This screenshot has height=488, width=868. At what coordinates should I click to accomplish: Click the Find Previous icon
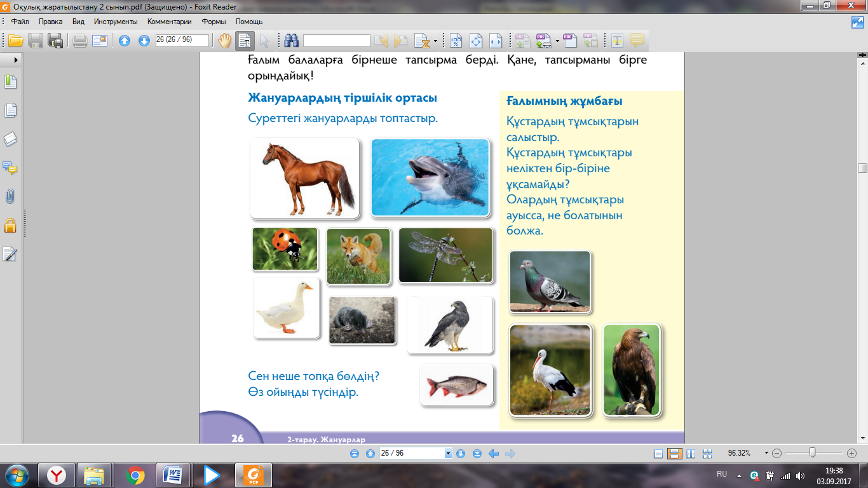381,41
